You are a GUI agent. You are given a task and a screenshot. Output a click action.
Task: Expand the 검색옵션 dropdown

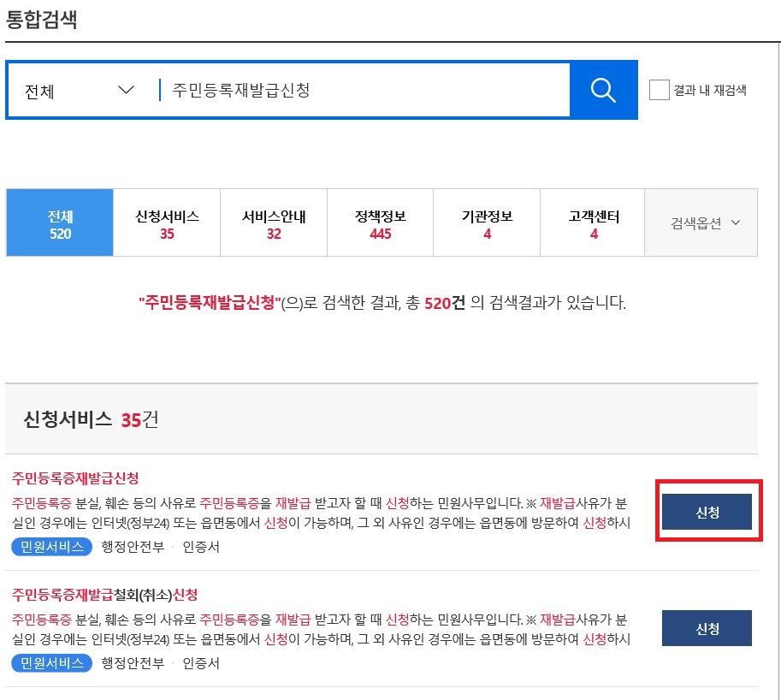[x=701, y=222]
